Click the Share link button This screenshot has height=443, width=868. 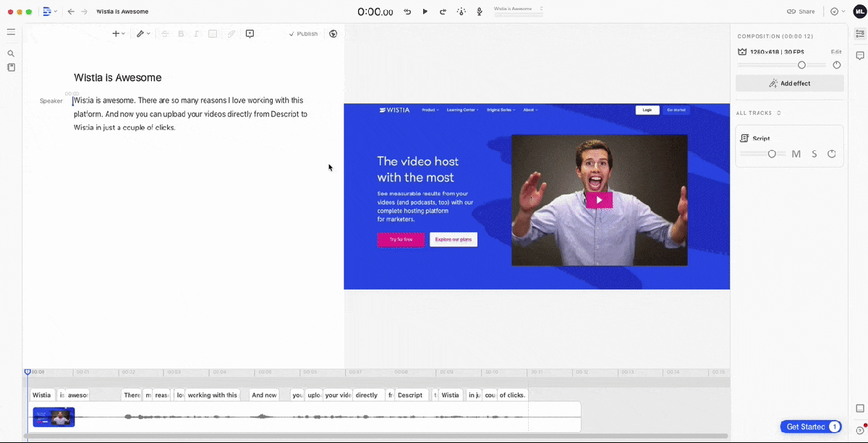click(x=801, y=12)
